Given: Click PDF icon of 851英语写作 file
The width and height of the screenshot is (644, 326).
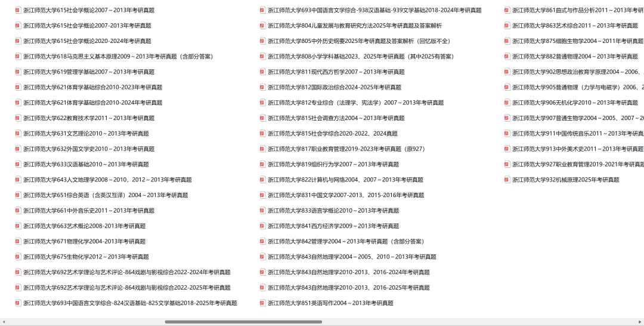Looking at the screenshot, I should (263, 303).
